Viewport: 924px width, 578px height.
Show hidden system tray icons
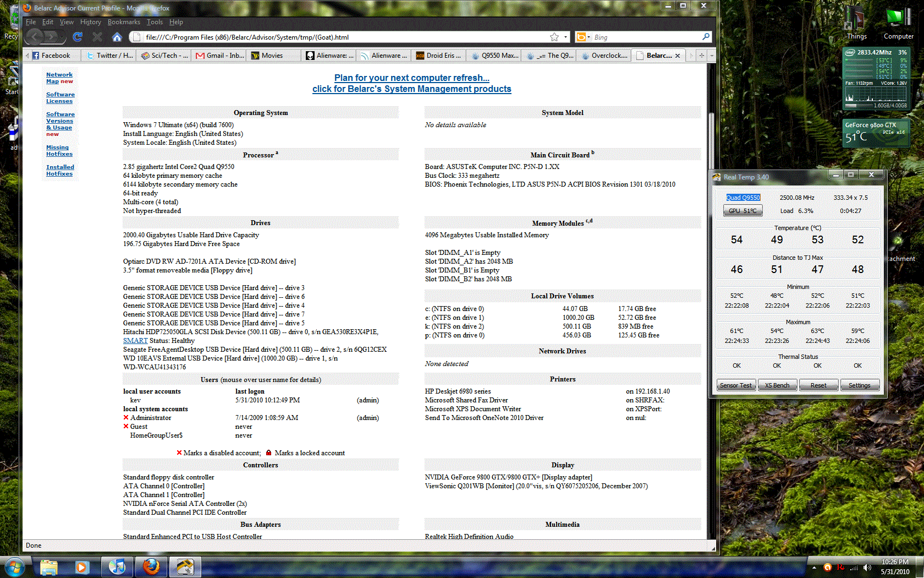pyautogui.click(x=814, y=568)
